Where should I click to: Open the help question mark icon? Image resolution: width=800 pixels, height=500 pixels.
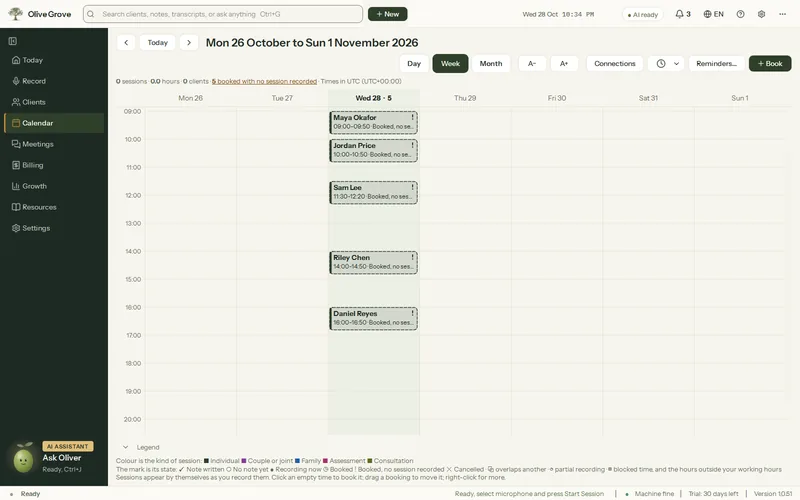(740, 14)
